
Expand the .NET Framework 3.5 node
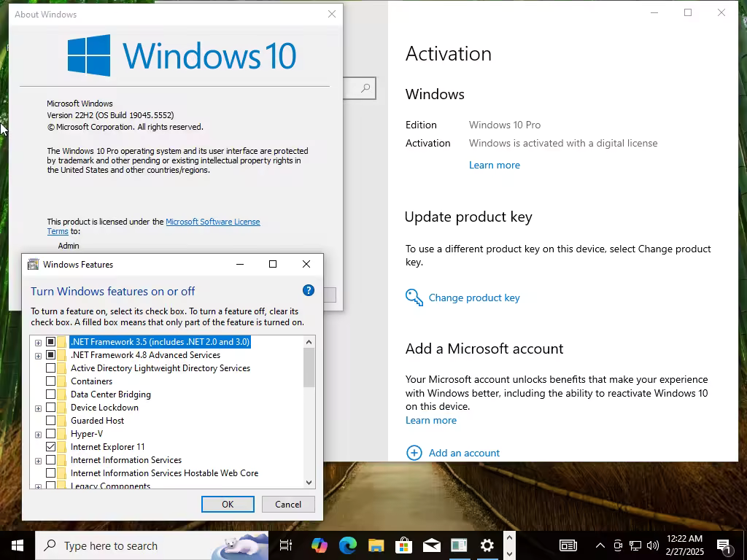click(x=38, y=343)
